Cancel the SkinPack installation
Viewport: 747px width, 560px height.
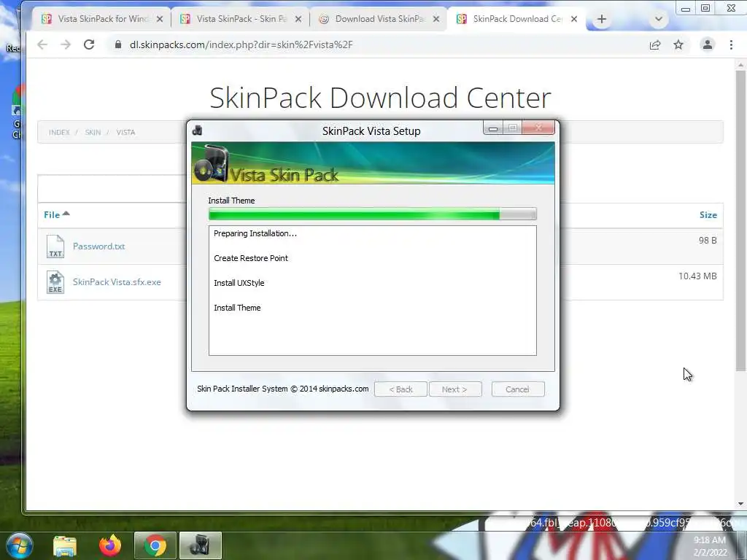pos(518,389)
